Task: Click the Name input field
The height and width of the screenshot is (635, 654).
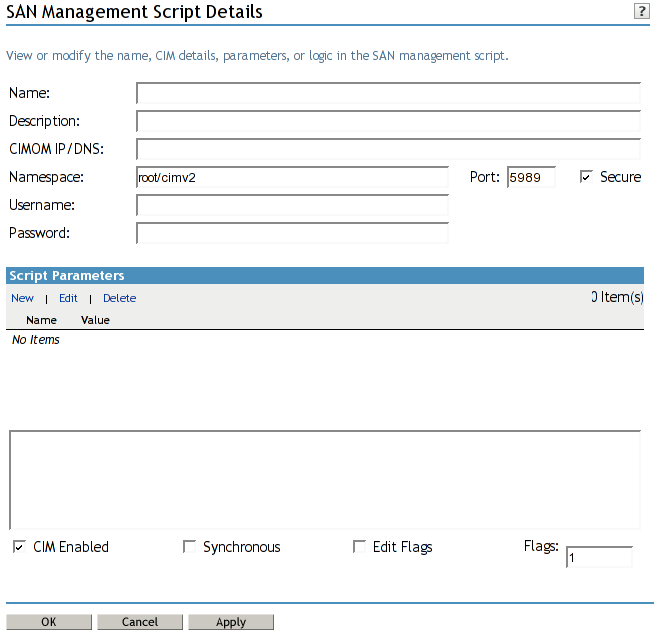Action: [388, 94]
